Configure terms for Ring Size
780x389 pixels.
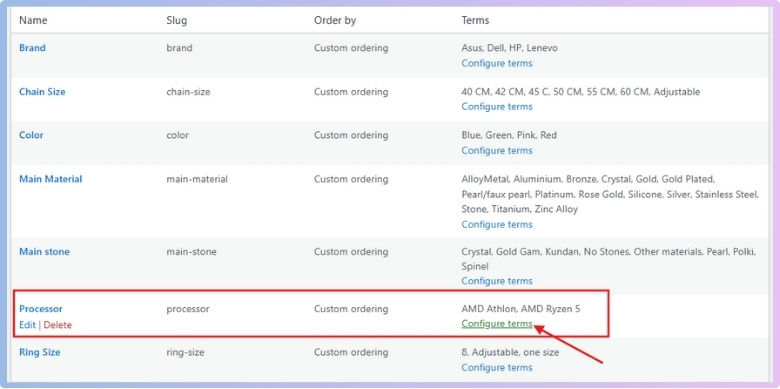pyautogui.click(x=497, y=368)
